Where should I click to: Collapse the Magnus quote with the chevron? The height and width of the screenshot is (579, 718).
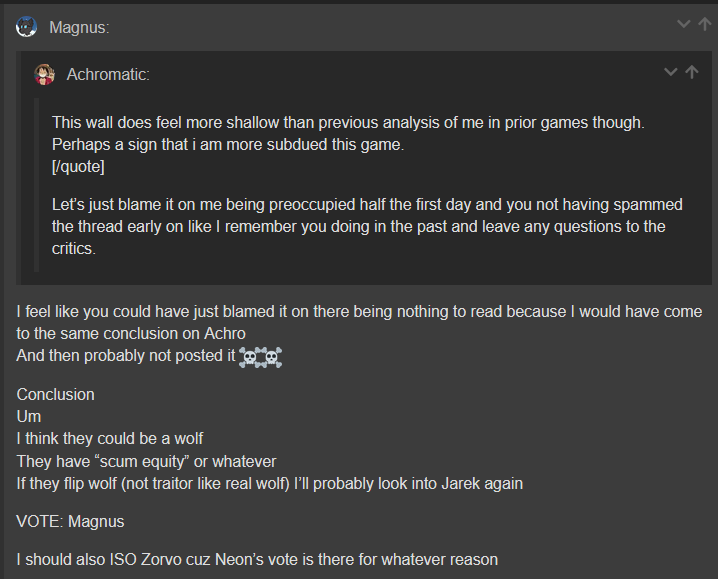pyautogui.click(x=683, y=24)
